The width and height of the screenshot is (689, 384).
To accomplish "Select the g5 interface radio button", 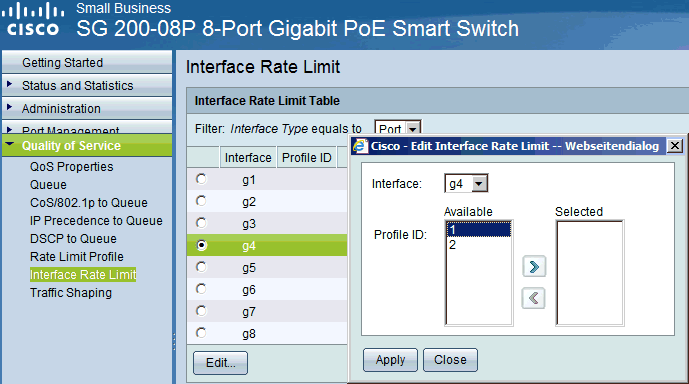I will pos(201,267).
